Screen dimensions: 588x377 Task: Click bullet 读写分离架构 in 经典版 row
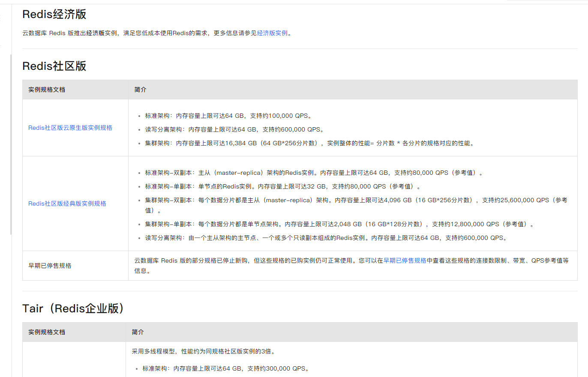pos(326,238)
